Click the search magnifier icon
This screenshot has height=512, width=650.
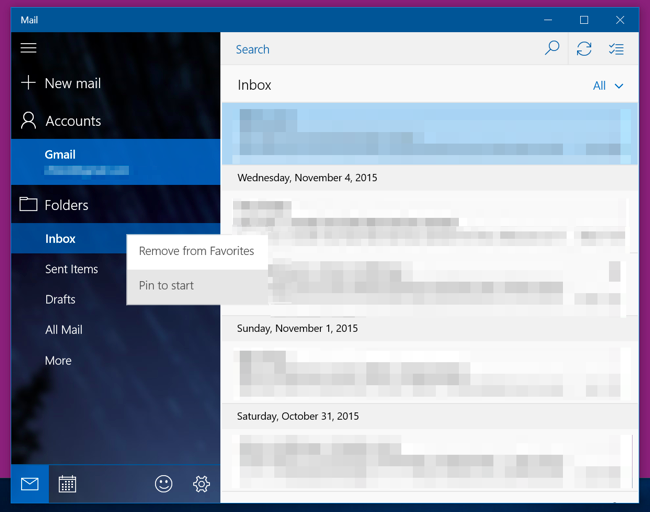point(552,48)
